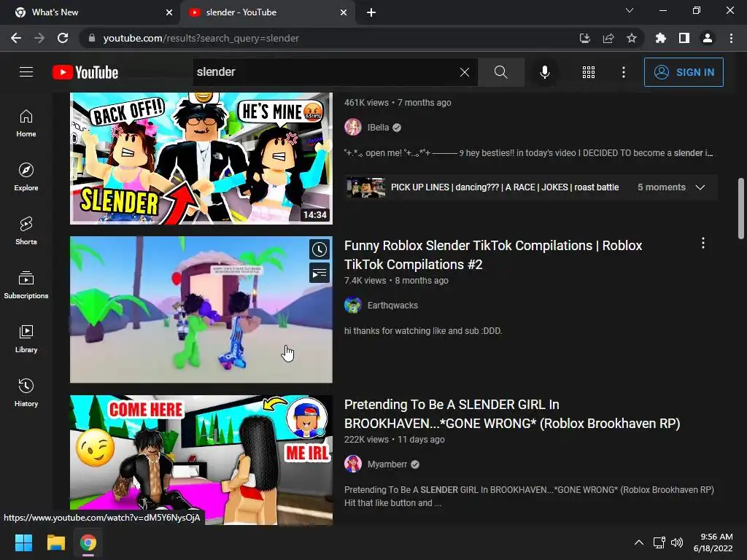Play the BACK OFF slender video thumbnail
The image size is (747, 560).
(x=201, y=158)
